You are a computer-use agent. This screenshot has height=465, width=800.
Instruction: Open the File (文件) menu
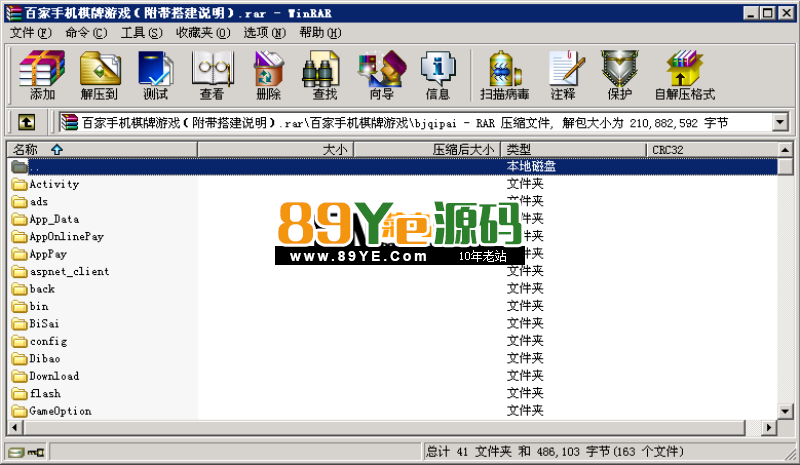tap(31, 33)
